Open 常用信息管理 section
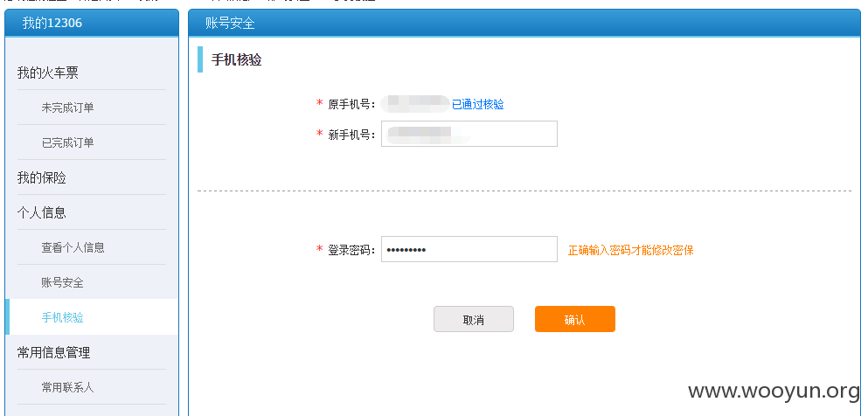The height and width of the screenshot is (416, 868). (53, 352)
